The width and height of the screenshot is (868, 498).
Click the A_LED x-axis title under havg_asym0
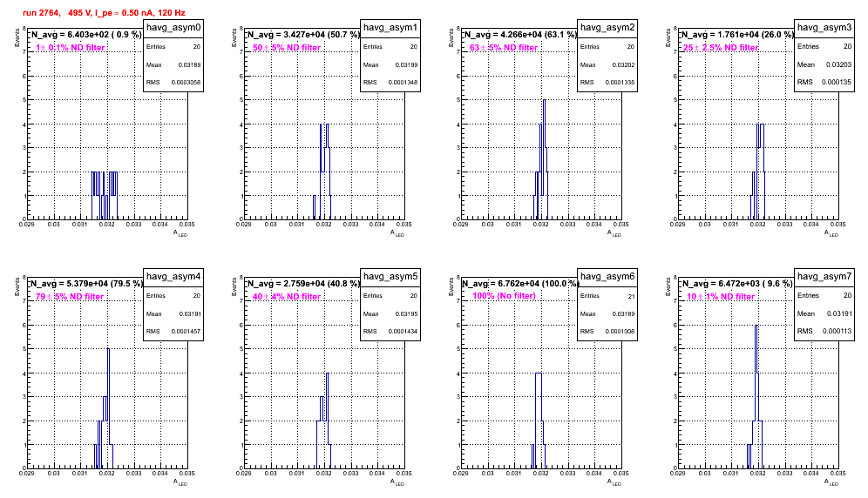tap(180, 233)
